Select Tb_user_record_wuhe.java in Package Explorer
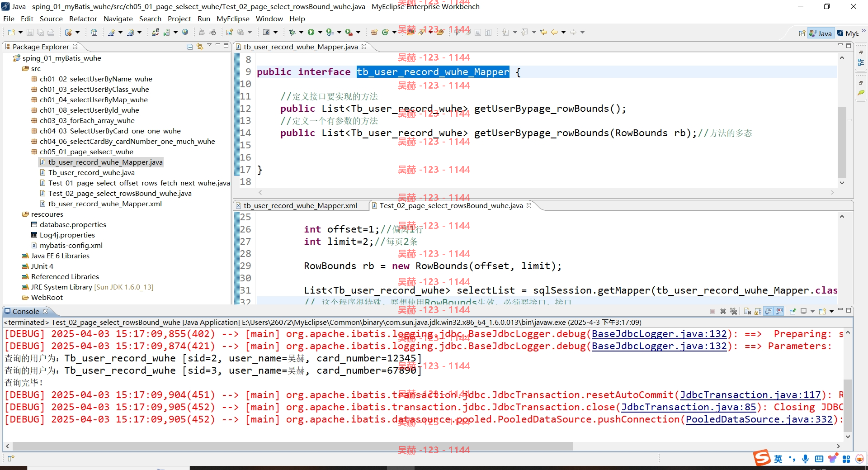Image resolution: width=868 pixels, height=470 pixels. coord(91,172)
